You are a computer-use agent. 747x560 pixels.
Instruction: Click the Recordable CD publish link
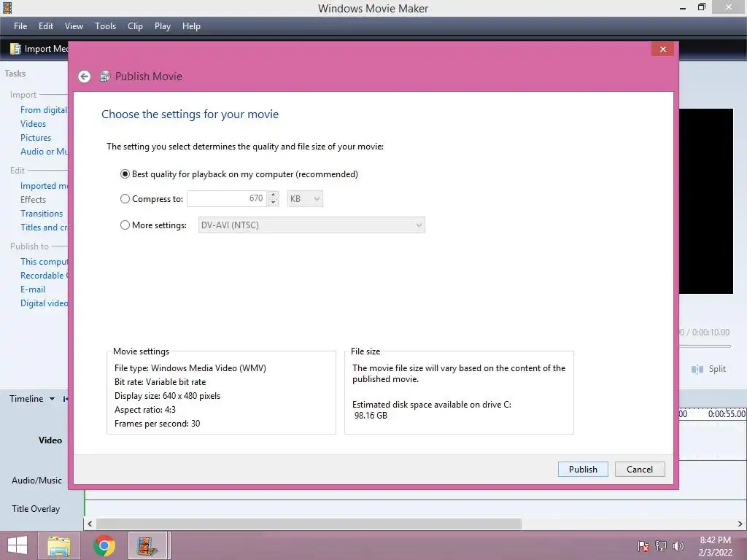[x=44, y=275]
